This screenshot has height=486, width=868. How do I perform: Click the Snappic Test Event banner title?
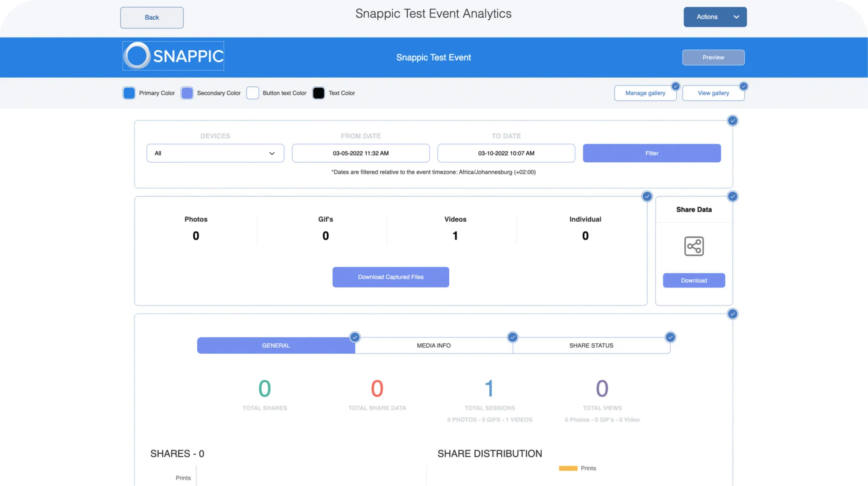pyautogui.click(x=433, y=57)
